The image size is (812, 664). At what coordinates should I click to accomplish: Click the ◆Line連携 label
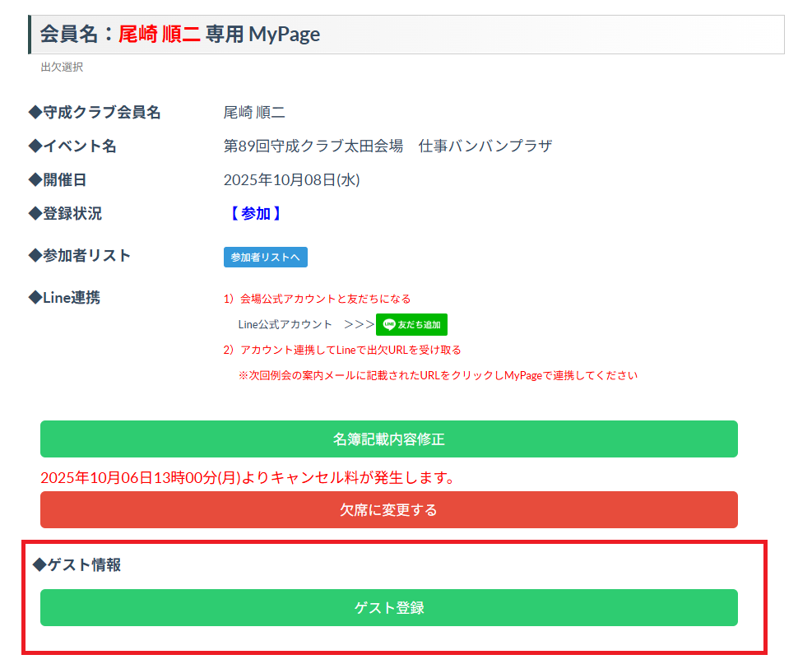(x=64, y=298)
